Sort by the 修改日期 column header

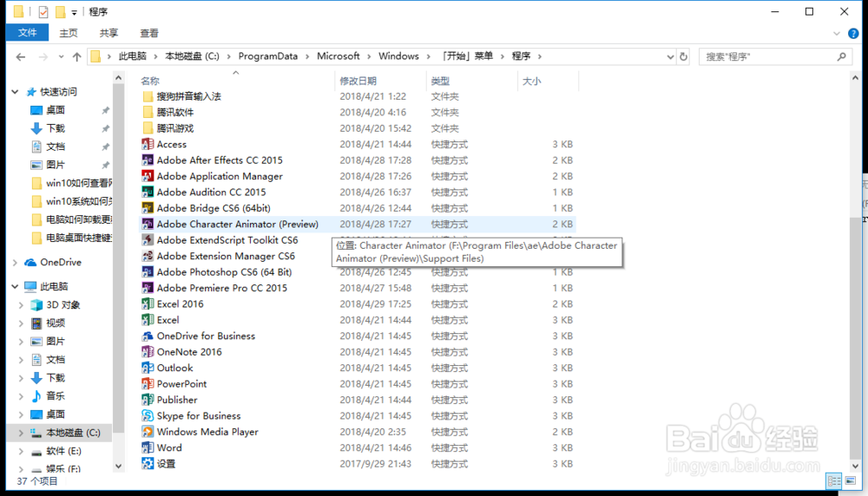click(358, 82)
